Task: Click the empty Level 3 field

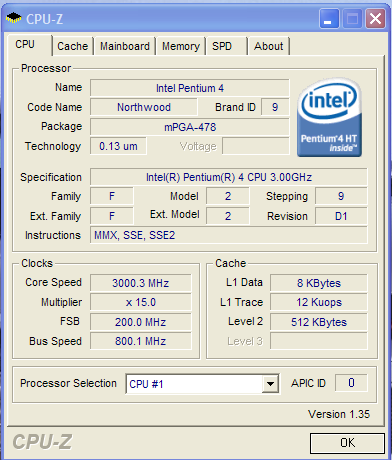Action: [319, 341]
